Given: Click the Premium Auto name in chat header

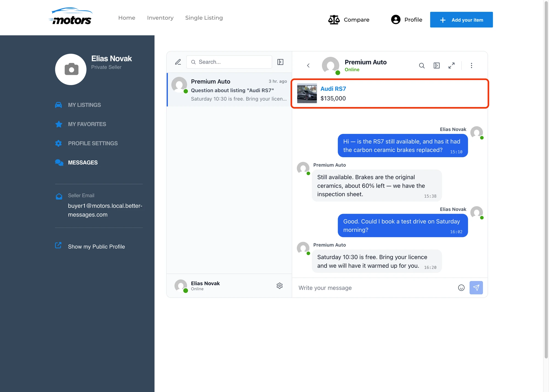Looking at the screenshot, I should click(x=366, y=62).
